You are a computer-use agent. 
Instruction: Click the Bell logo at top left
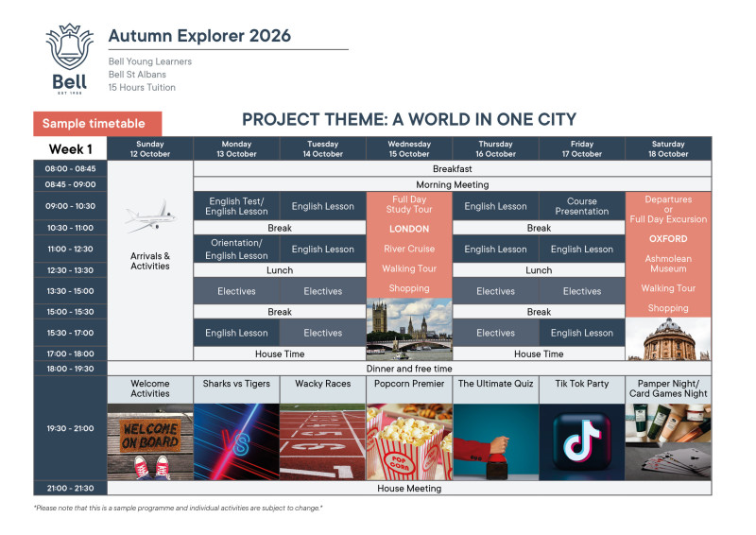click(x=69, y=59)
